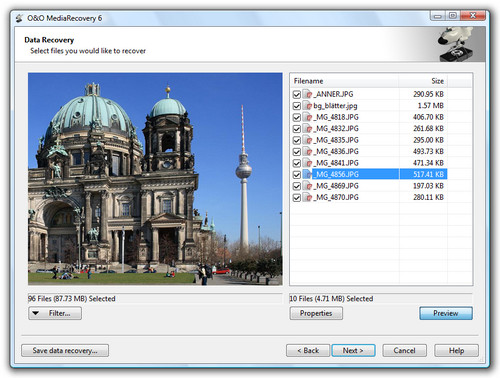Screen dimensions: 500x378
Task: Click the O&O MediaRecovery title bar app icon
Action: point(19,18)
